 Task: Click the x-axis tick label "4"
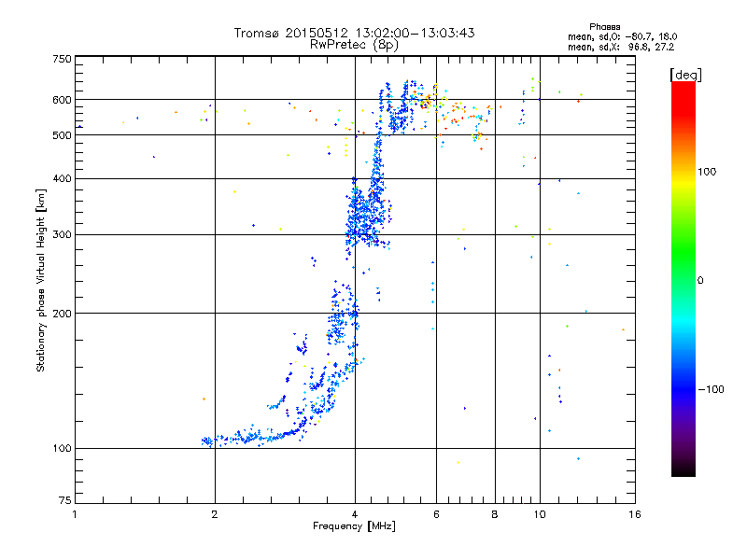coord(355,514)
